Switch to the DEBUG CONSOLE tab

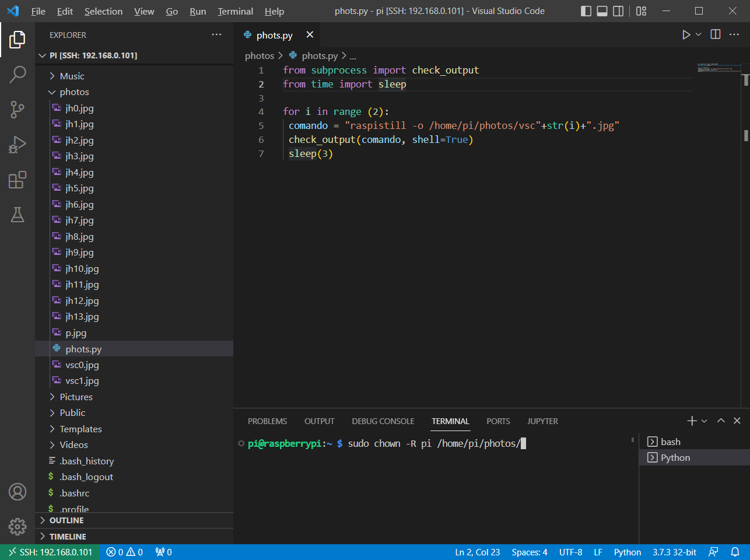tap(383, 421)
